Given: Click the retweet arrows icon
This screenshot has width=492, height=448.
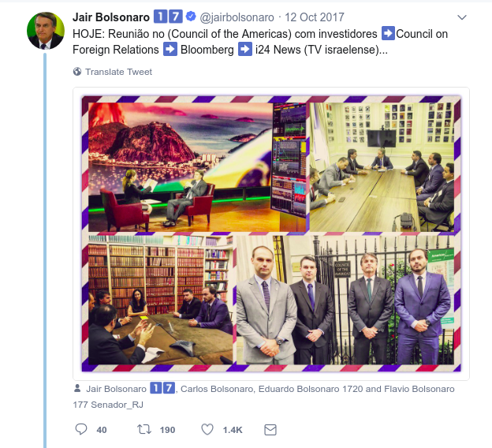Looking at the screenshot, I should point(144,429).
